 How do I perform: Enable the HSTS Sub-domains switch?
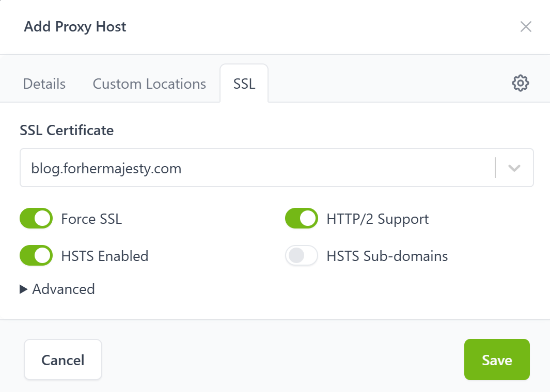302,256
